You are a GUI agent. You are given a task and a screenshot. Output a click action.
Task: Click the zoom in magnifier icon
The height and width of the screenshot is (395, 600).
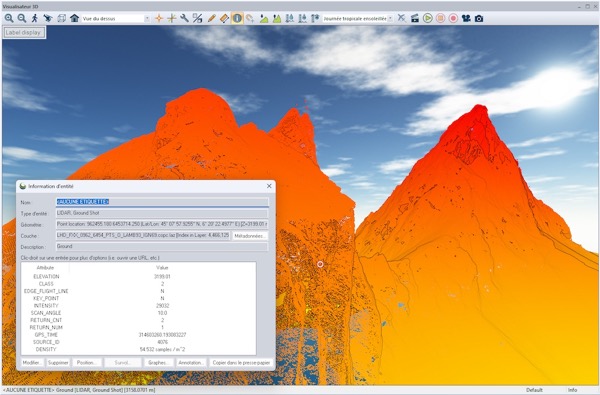[9, 18]
